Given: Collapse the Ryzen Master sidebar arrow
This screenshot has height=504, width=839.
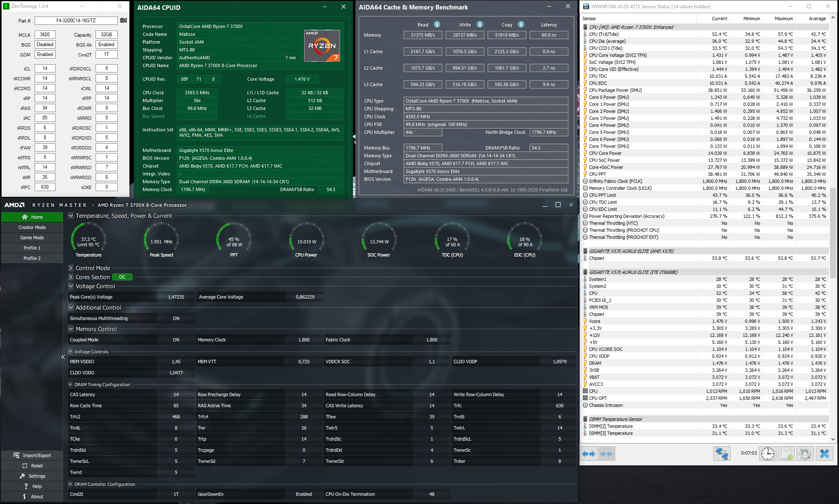Looking at the screenshot, I should tap(63, 357).
